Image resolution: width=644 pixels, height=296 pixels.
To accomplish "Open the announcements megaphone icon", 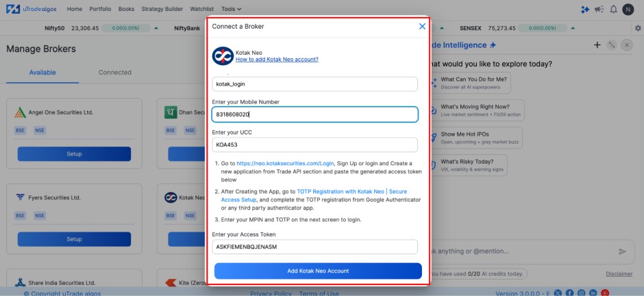I will pyautogui.click(x=599, y=10).
